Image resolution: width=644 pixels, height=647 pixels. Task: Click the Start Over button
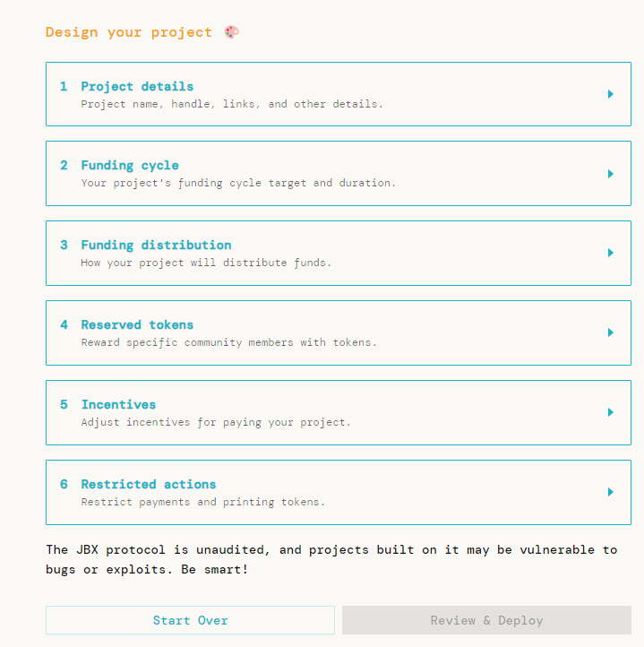click(190, 620)
